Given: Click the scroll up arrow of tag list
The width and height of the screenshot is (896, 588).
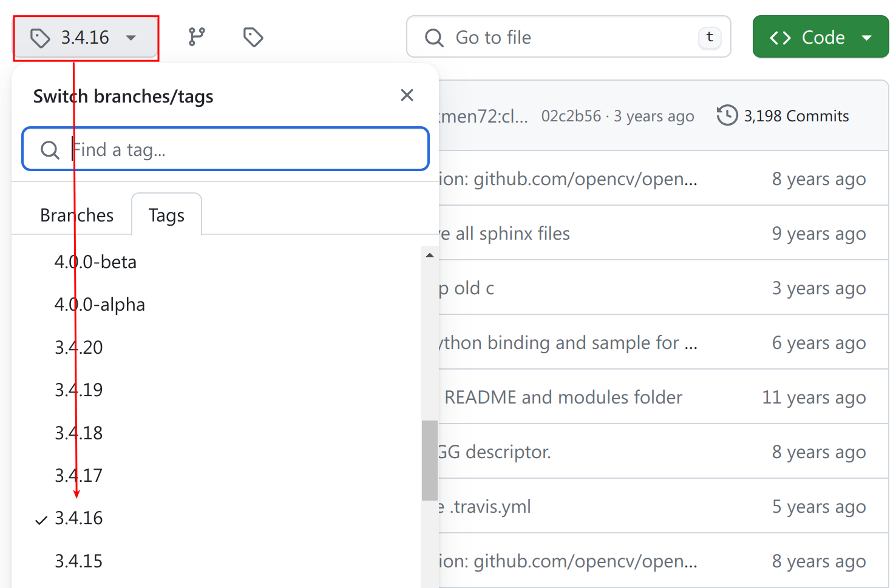Looking at the screenshot, I should tap(430, 255).
